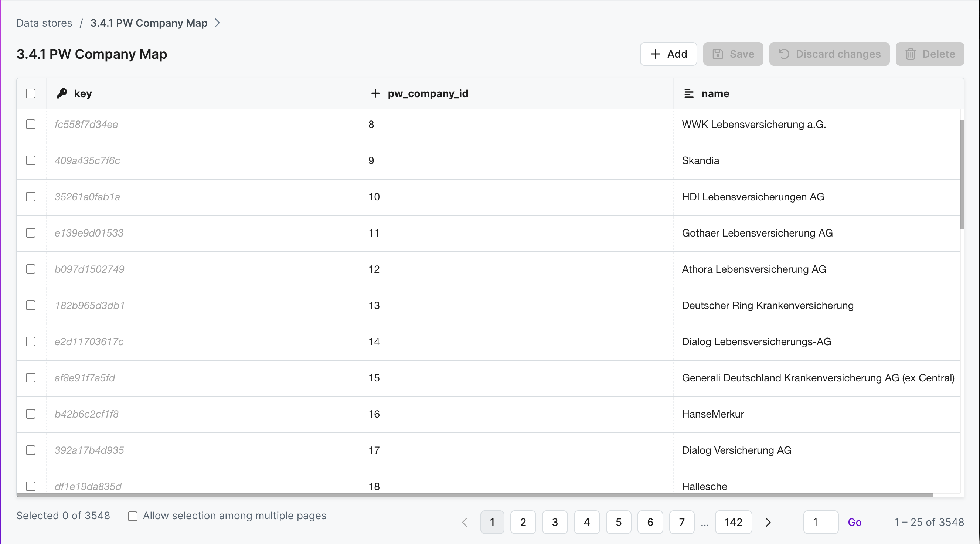The height and width of the screenshot is (544, 980).
Task: Open page 1 in pagination
Action: [x=492, y=522]
